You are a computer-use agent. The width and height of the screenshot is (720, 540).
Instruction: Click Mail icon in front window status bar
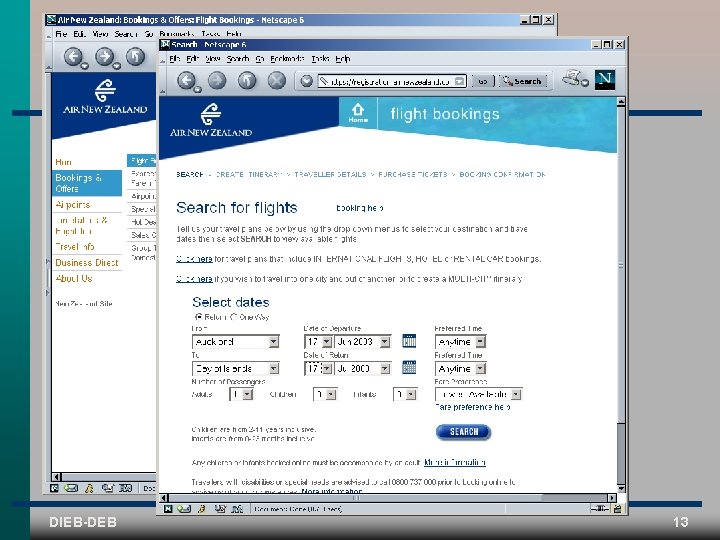pos(184,509)
